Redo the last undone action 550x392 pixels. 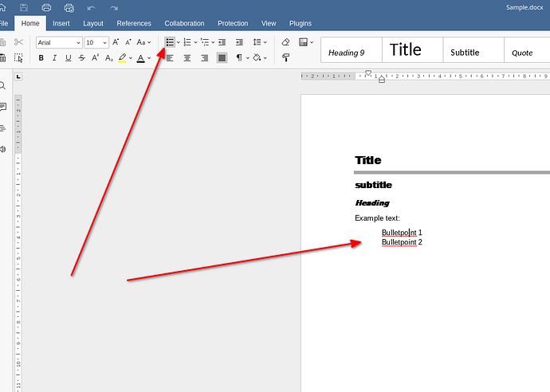tap(114, 8)
